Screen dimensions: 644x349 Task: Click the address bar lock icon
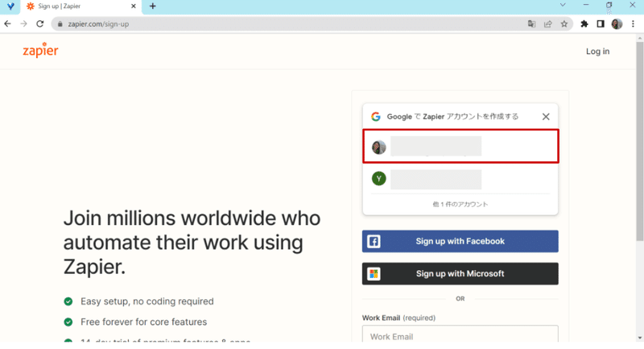point(60,24)
